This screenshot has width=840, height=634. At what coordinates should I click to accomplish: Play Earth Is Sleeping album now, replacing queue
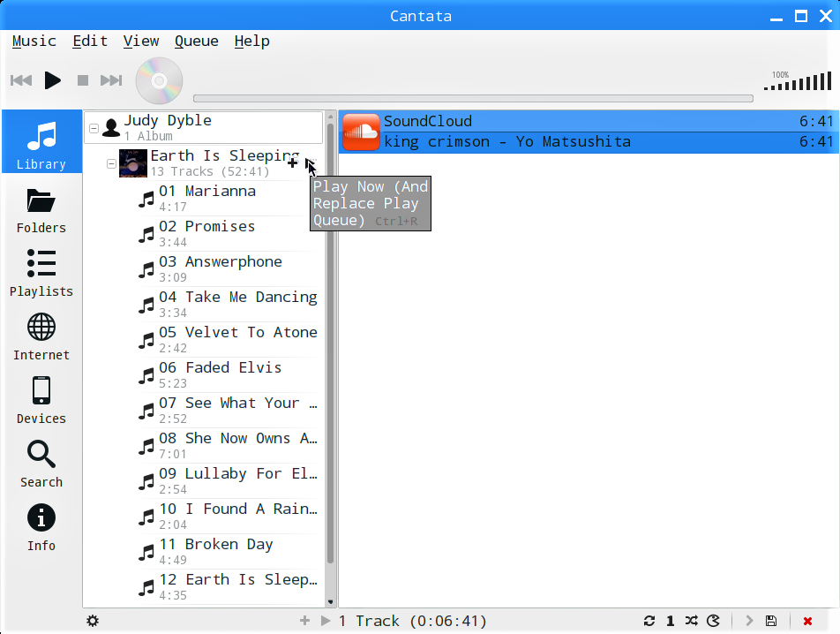[x=310, y=163]
